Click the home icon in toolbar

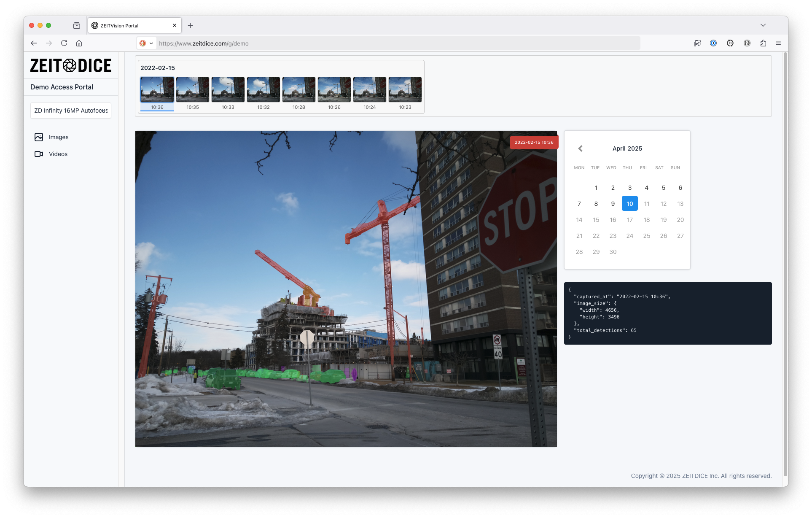pyautogui.click(x=79, y=43)
